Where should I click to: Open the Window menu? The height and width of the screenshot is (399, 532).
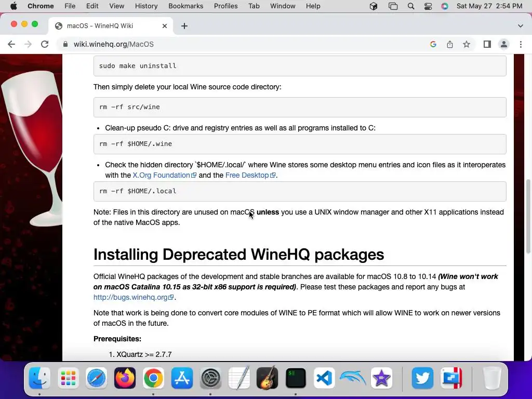point(283,6)
